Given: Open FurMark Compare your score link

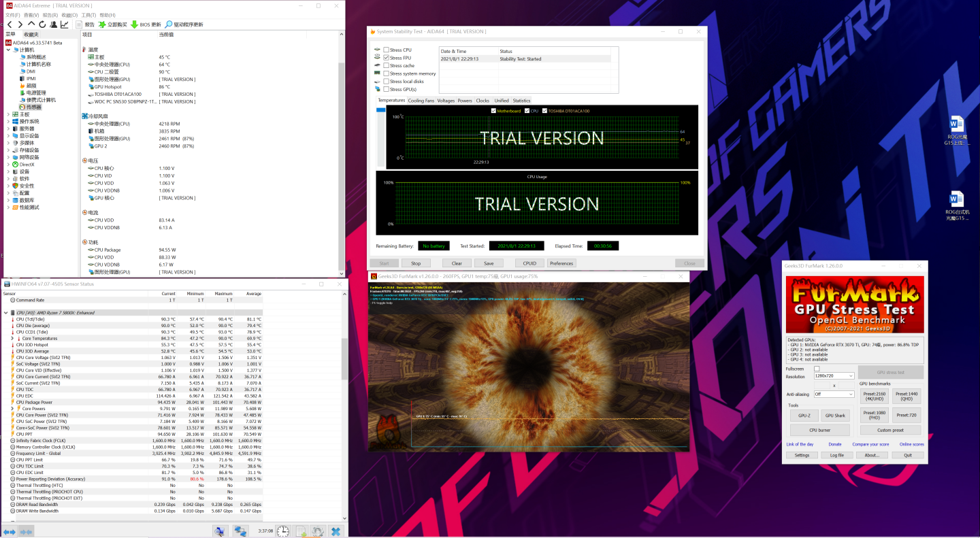Looking at the screenshot, I should point(870,444).
